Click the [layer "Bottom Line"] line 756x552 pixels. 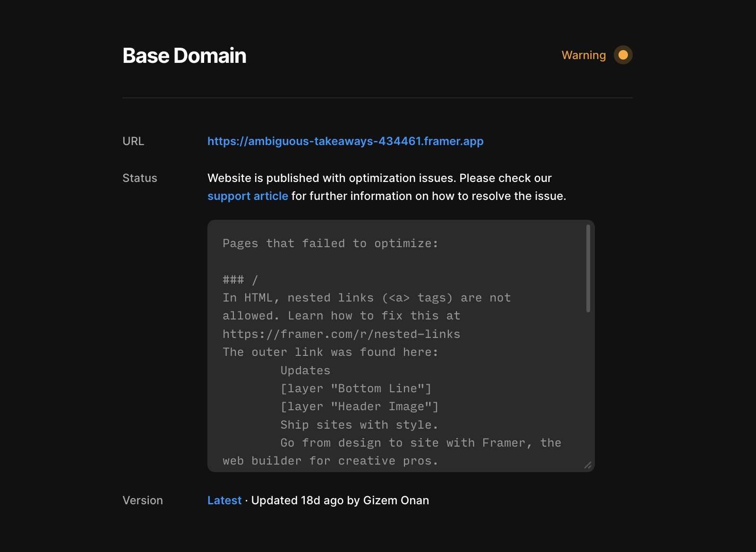coord(356,388)
